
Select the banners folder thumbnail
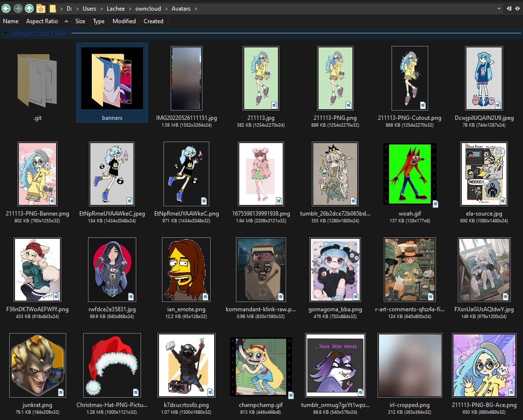coord(112,78)
